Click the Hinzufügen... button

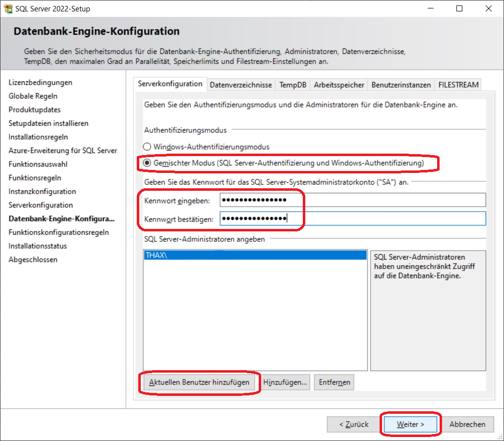(x=285, y=382)
